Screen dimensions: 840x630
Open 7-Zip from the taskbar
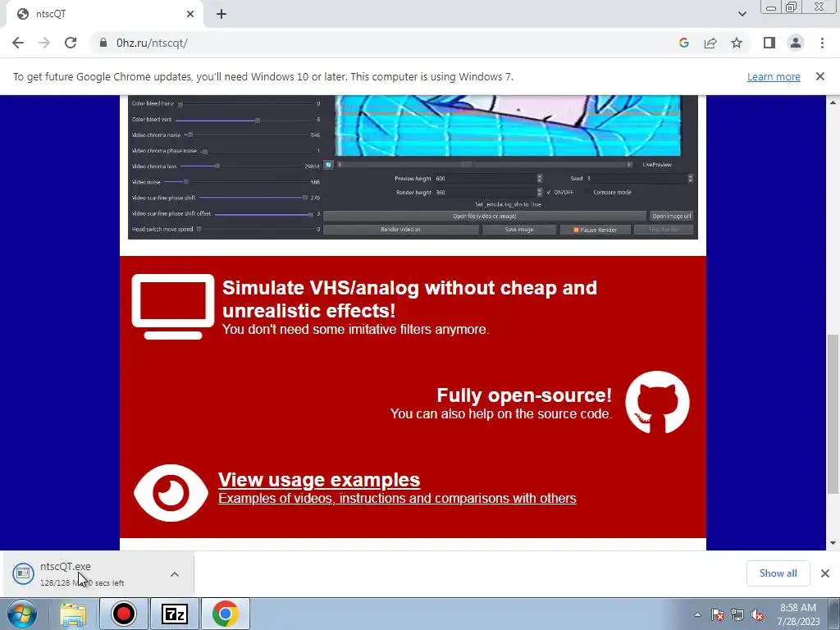point(175,614)
